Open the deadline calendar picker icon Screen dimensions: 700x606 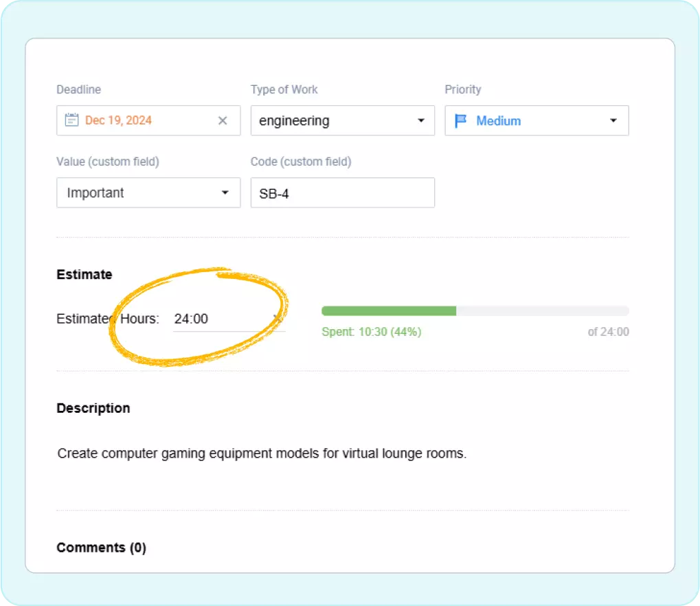[x=71, y=120]
